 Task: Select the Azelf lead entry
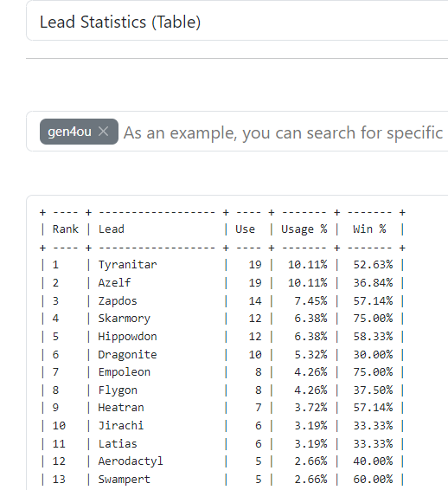pyautogui.click(x=114, y=283)
